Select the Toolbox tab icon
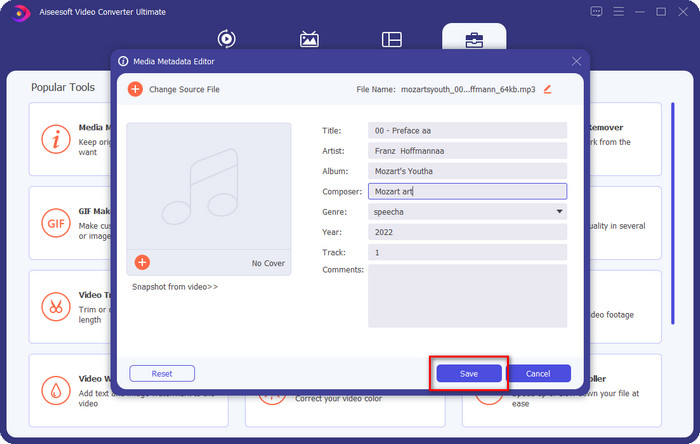 tap(474, 40)
